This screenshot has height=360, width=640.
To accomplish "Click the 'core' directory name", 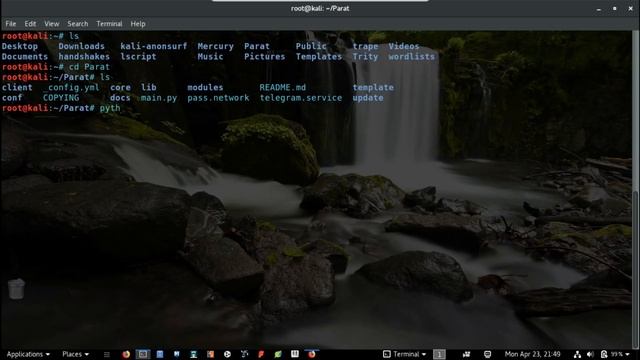I will [120, 87].
